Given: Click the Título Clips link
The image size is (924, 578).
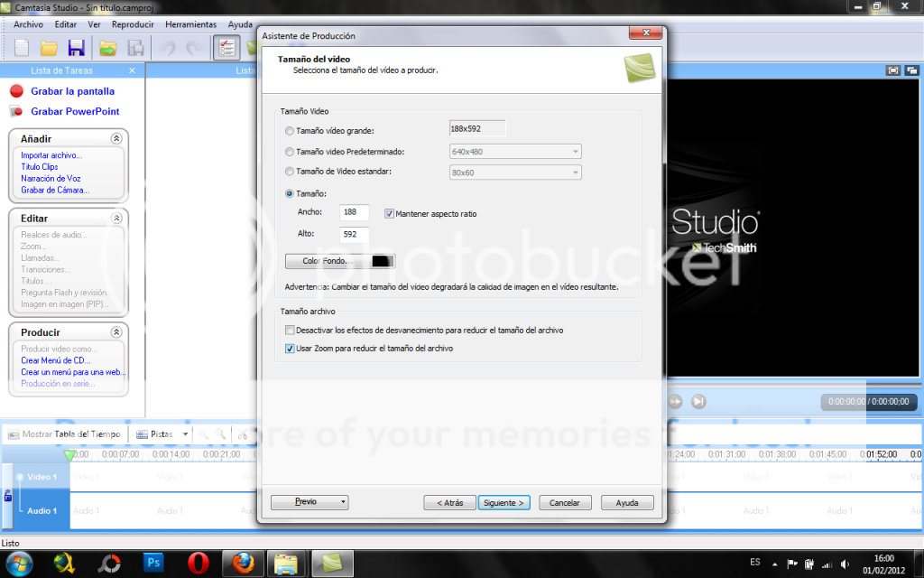Looking at the screenshot, I should pos(40,167).
